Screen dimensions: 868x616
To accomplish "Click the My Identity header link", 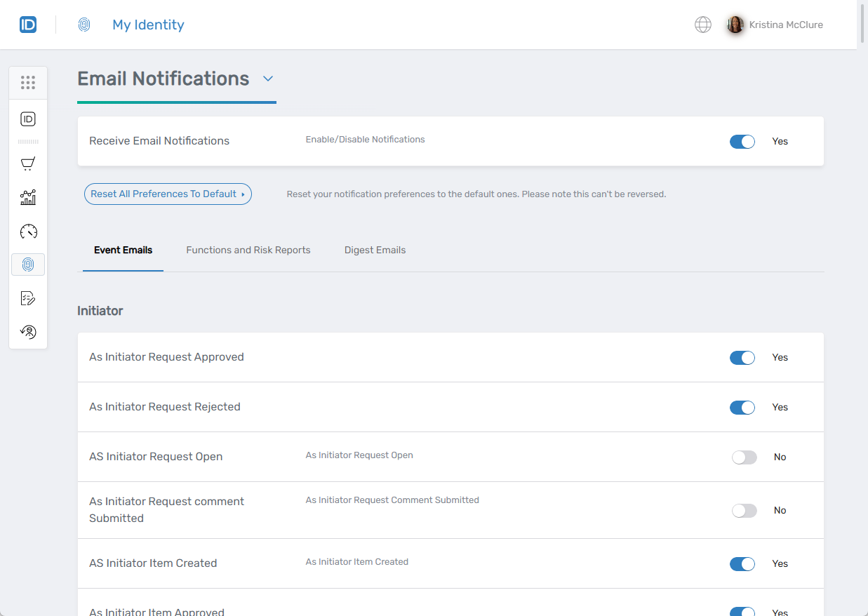I will (148, 25).
